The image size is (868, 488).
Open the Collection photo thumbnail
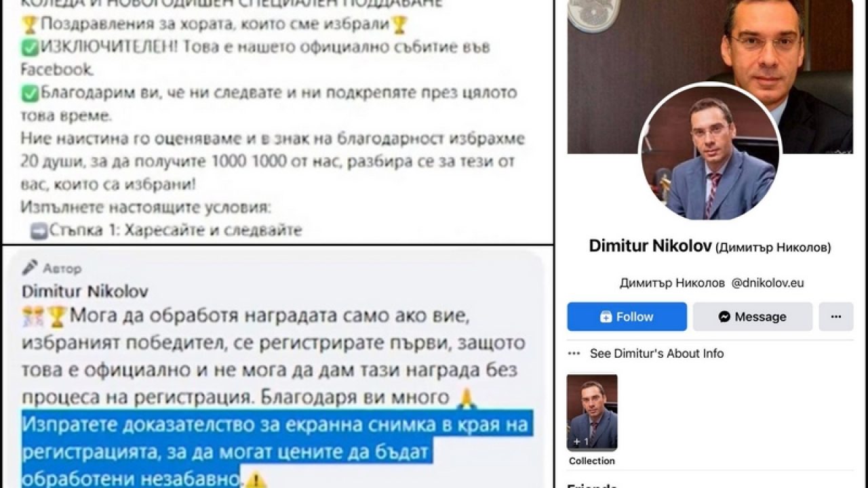click(x=592, y=413)
